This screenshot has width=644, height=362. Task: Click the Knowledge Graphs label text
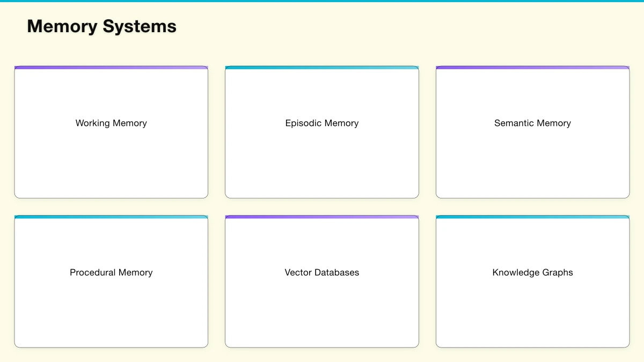[532, 272]
